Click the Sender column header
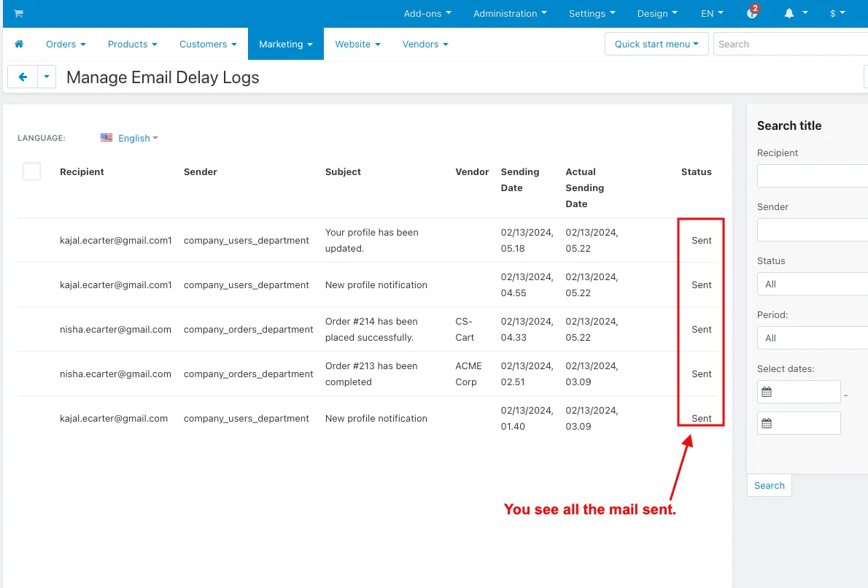Screen dimensions: 868x588 [201, 171]
